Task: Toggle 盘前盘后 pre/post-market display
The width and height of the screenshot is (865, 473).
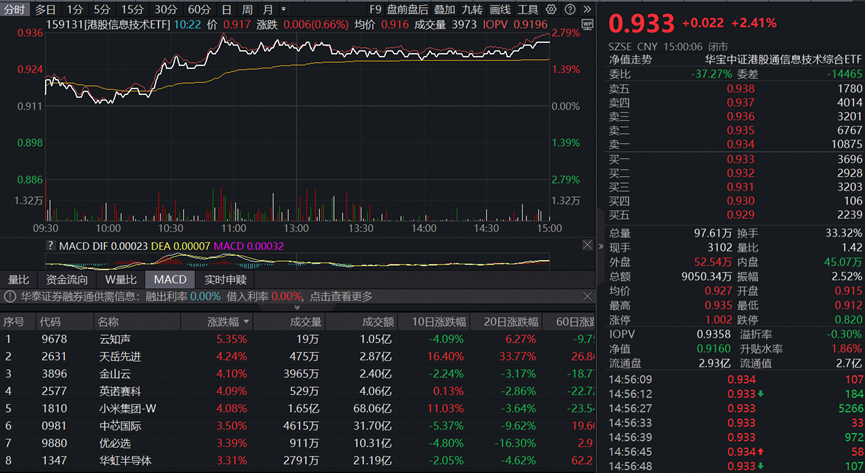Action: pos(407,9)
